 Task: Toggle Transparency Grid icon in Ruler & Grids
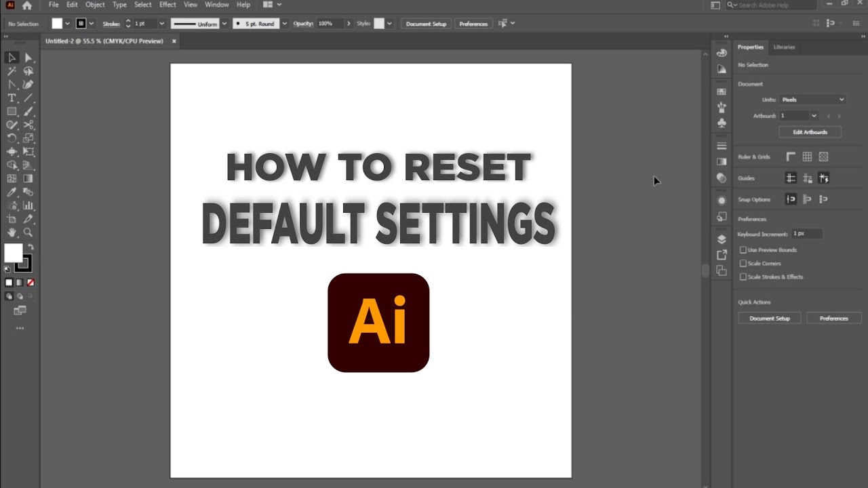(x=823, y=157)
